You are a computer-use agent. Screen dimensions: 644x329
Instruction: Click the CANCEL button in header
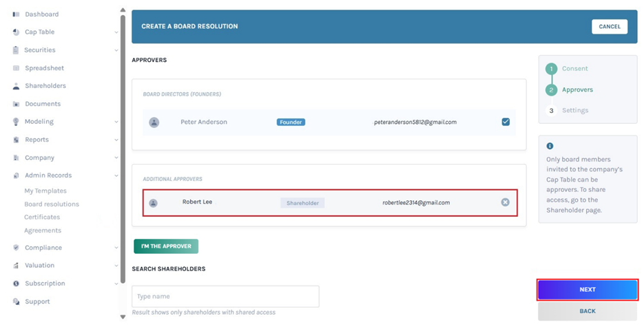point(609,27)
